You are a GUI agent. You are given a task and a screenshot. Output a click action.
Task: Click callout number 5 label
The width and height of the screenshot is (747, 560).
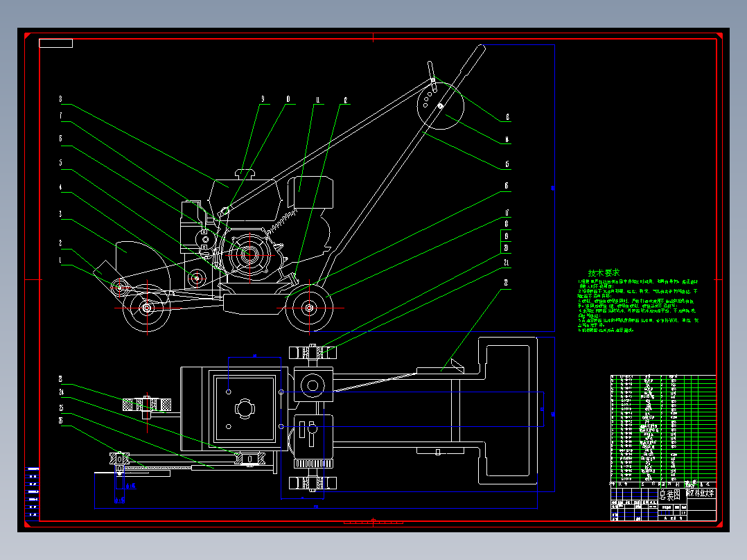click(60, 163)
